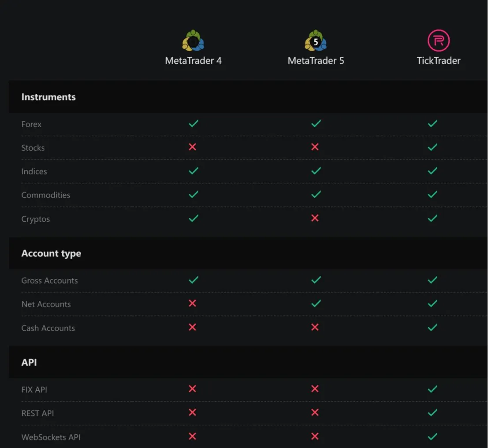Click the Stocks checkmark under TickTrader
The height and width of the screenshot is (448, 488).
432,147
